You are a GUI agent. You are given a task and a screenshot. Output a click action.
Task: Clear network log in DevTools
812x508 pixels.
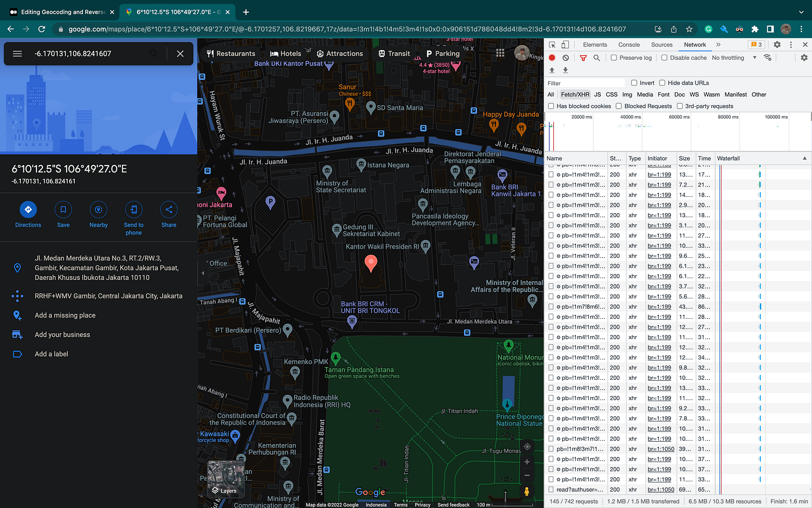[565, 58]
